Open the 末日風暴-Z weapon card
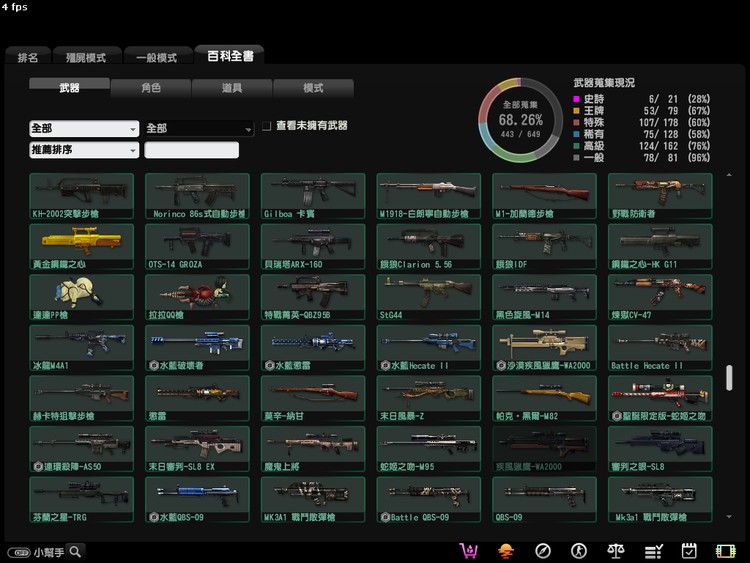Image resolution: width=750 pixels, height=563 pixels. click(x=429, y=398)
